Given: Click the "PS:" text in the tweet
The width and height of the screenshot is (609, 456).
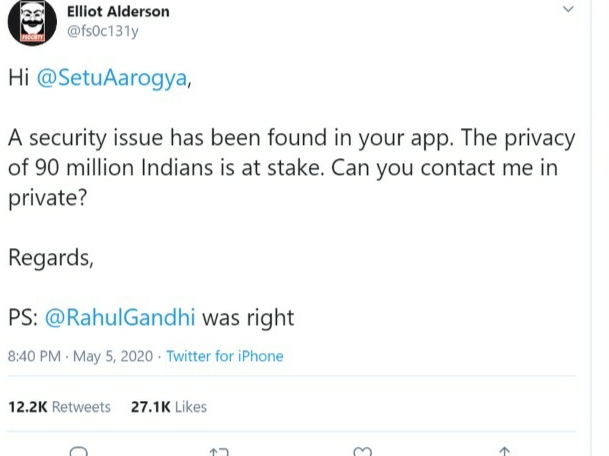Looking at the screenshot, I should pyautogui.click(x=23, y=319).
